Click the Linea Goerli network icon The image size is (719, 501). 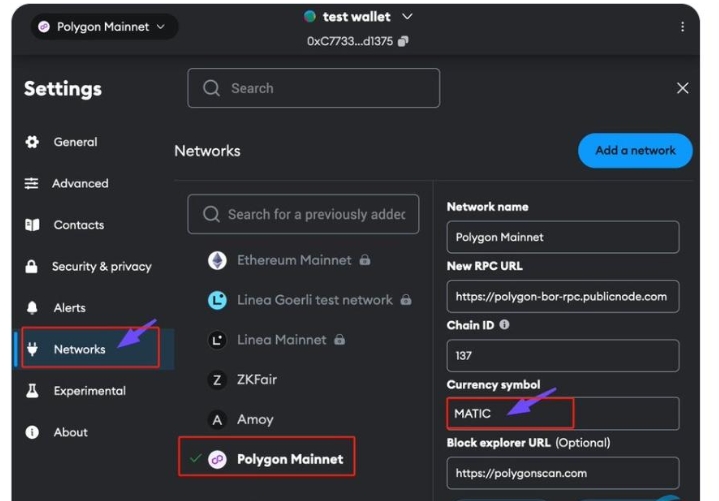click(x=217, y=300)
